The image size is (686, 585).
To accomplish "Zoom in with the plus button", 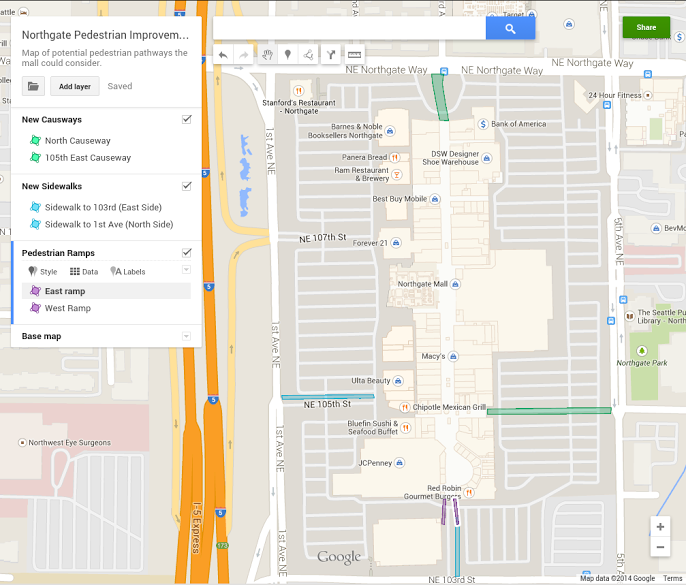I will (660, 527).
